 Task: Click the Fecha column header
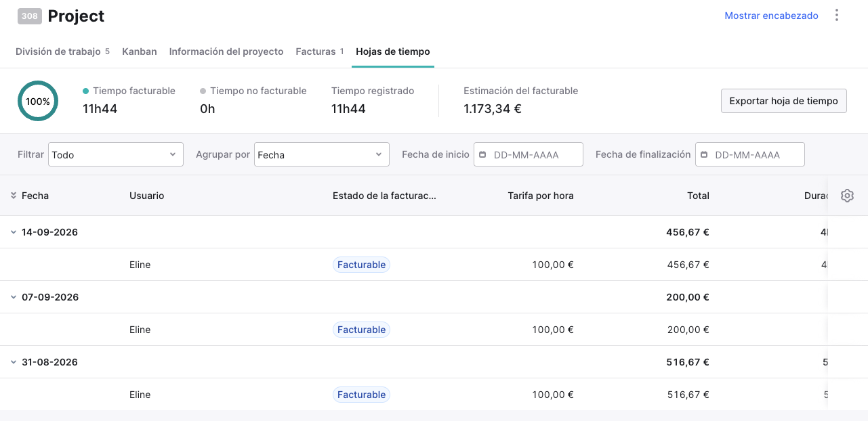point(35,196)
